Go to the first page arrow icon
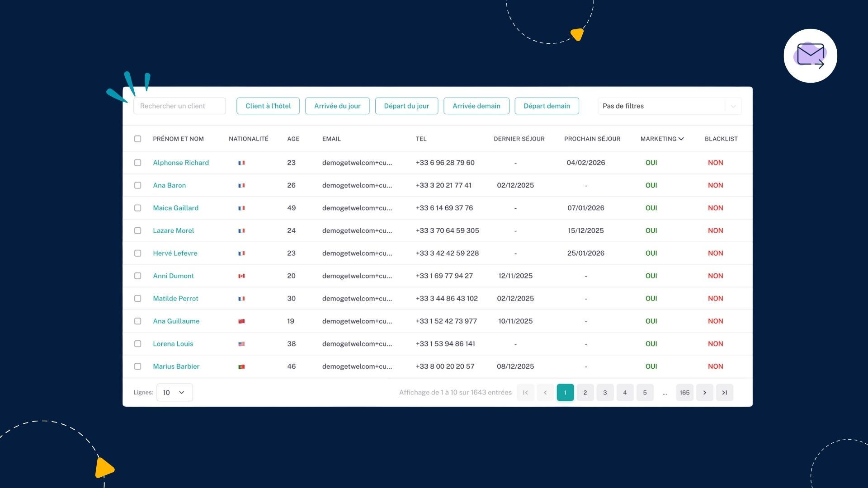 click(x=525, y=392)
